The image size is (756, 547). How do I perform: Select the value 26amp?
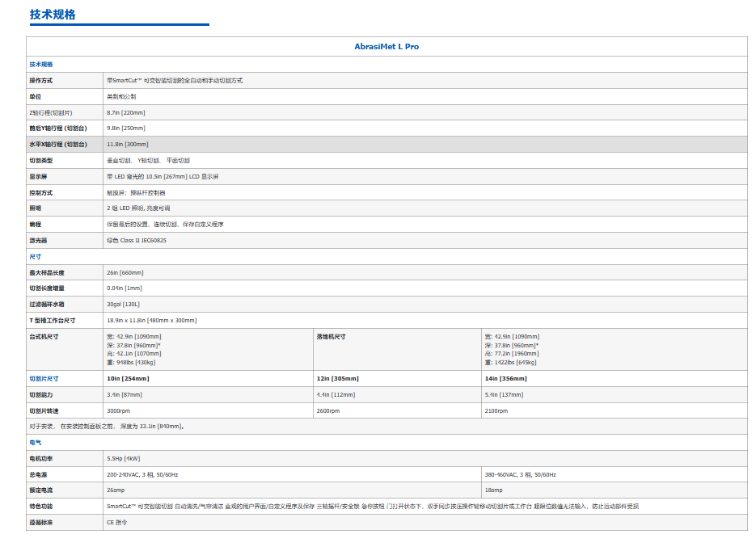(x=116, y=490)
